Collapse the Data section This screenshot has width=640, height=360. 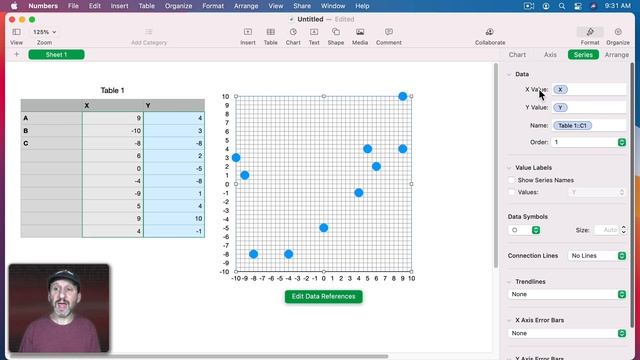tap(509, 74)
